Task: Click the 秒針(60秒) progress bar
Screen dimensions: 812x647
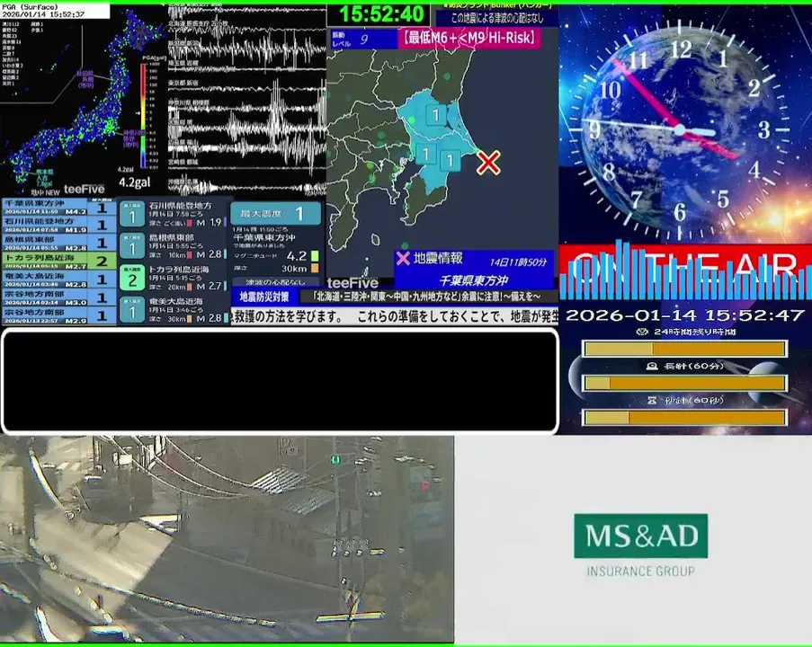Action: click(685, 417)
